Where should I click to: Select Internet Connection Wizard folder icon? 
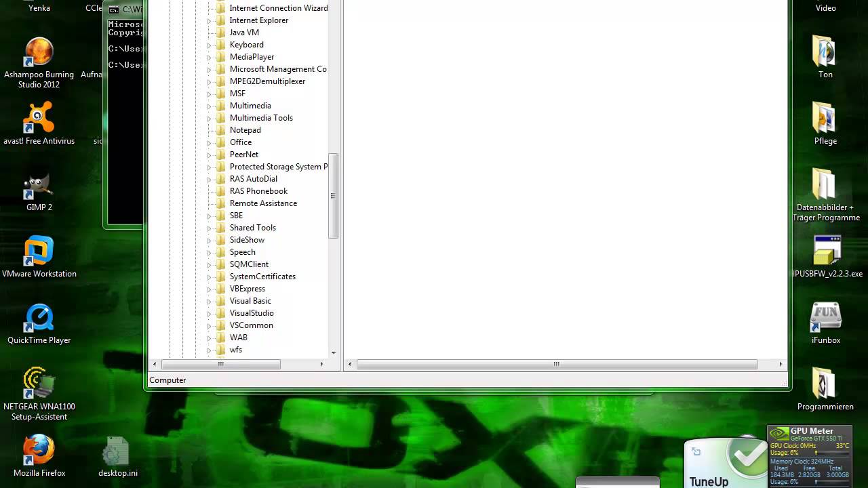point(220,8)
